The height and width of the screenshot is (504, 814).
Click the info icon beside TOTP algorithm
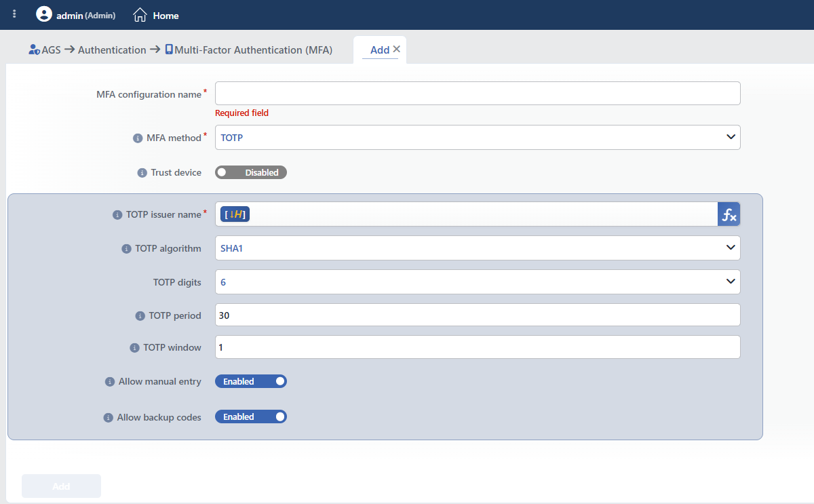[126, 249]
